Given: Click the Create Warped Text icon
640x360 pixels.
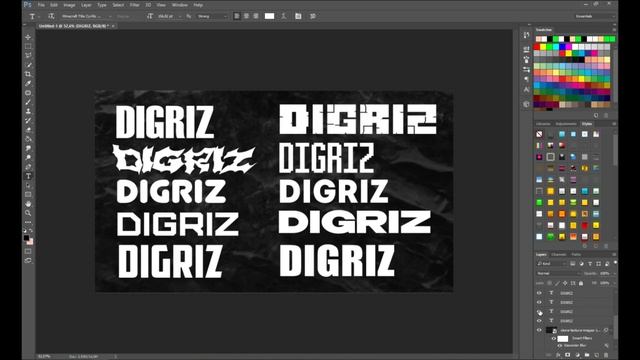Looking at the screenshot, I should 284,16.
